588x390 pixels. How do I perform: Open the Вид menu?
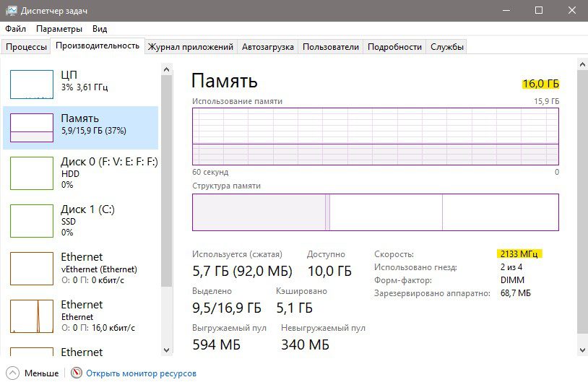[x=100, y=29]
